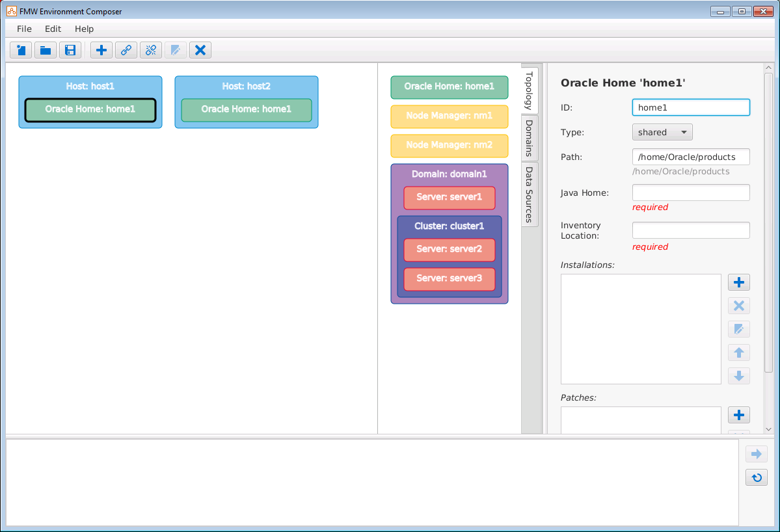Click inside the Installations list box
Image resolution: width=780 pixels, height=532 pixels.
[641, 329]
